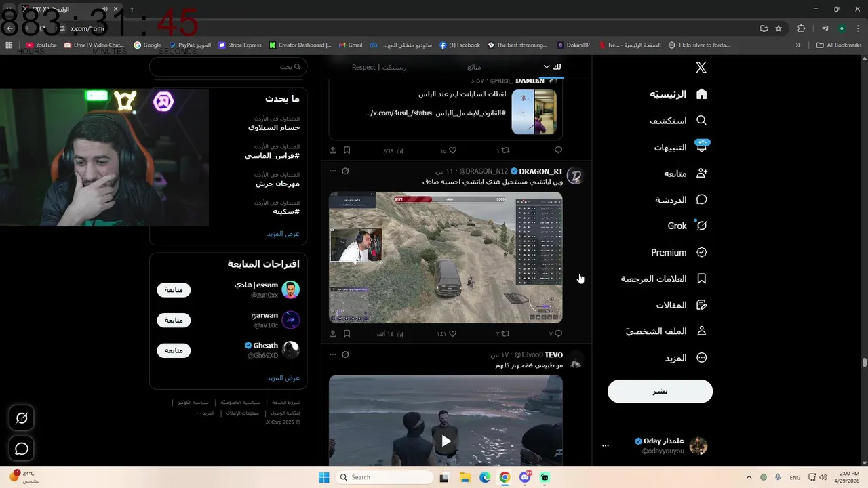
Task: Open the DAMIEN post image thumbnail
Action: tap(534, 112)
